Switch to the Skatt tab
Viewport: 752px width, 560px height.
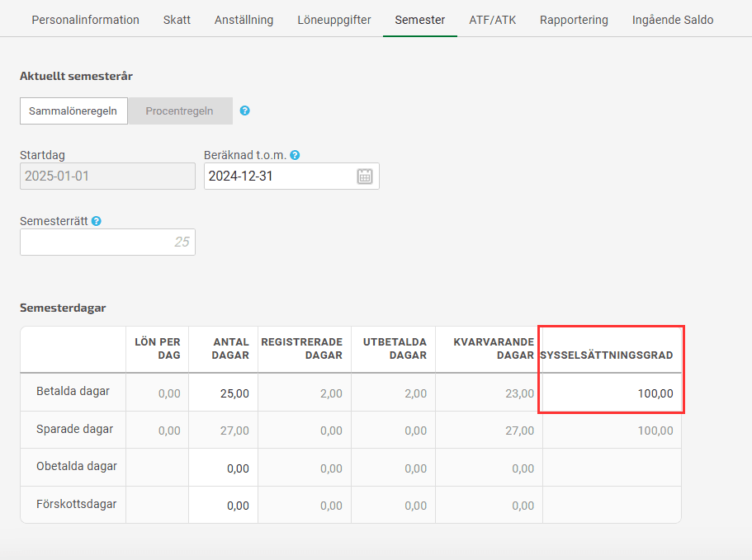pos(177,20)
